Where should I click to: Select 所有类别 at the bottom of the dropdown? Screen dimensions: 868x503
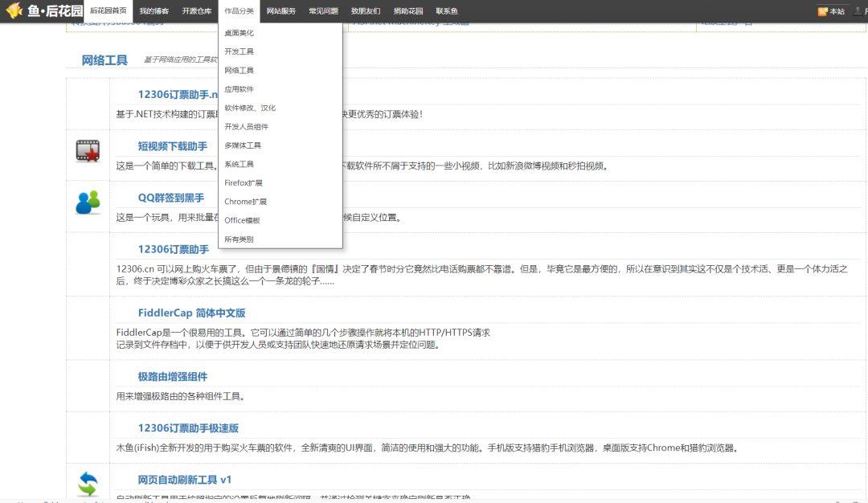[239, 239]
